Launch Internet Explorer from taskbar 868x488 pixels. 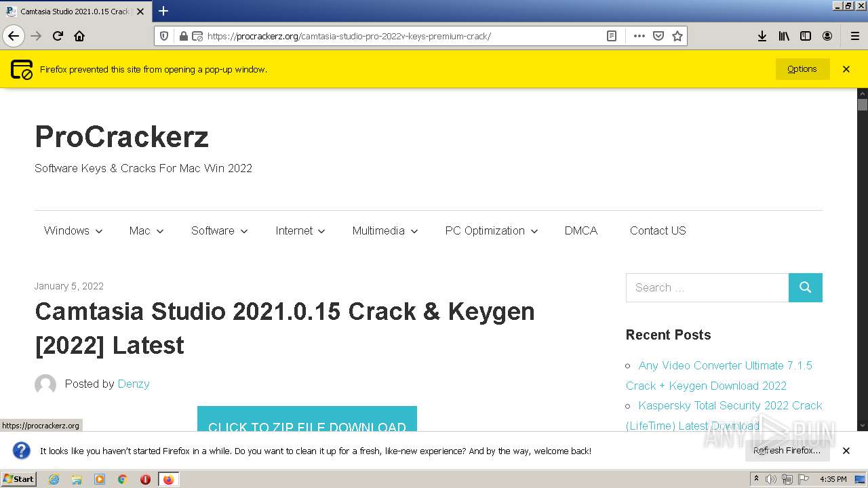pyautogui.click(x=54, y=479)
